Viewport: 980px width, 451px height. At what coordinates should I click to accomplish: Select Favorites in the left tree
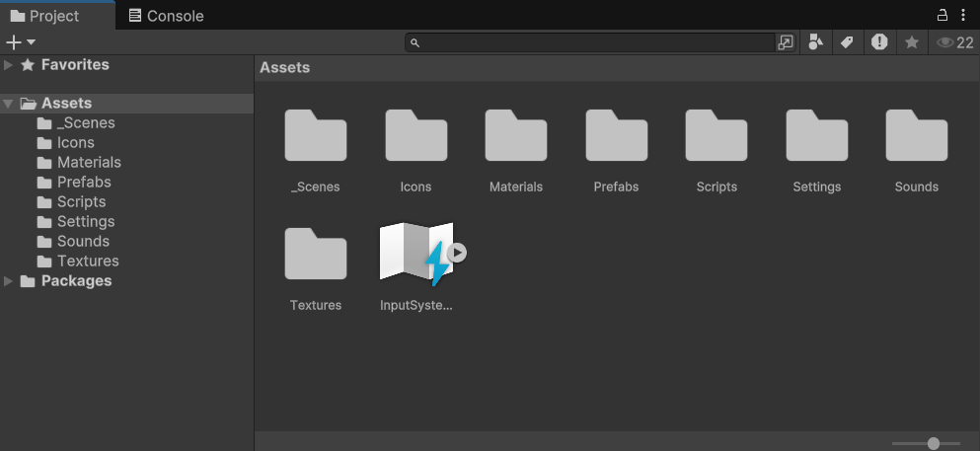75,65
